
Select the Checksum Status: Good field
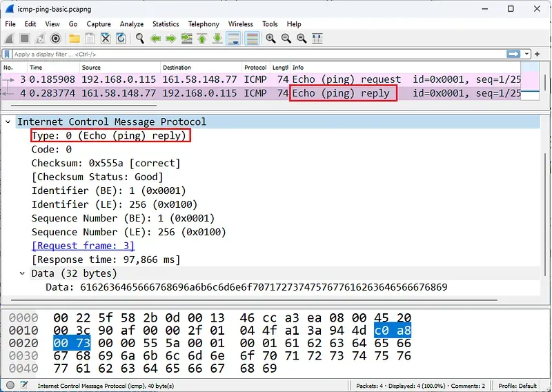click(x=97, y=177)
